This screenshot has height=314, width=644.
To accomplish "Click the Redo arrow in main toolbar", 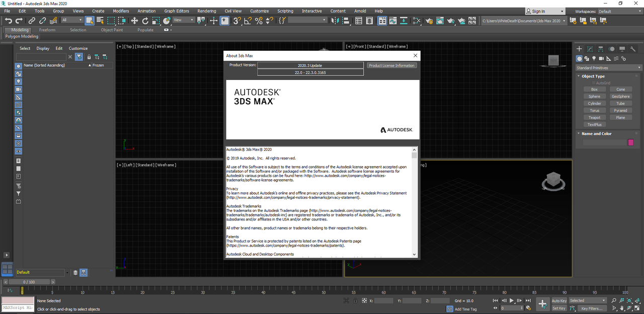I will point(19,21).
